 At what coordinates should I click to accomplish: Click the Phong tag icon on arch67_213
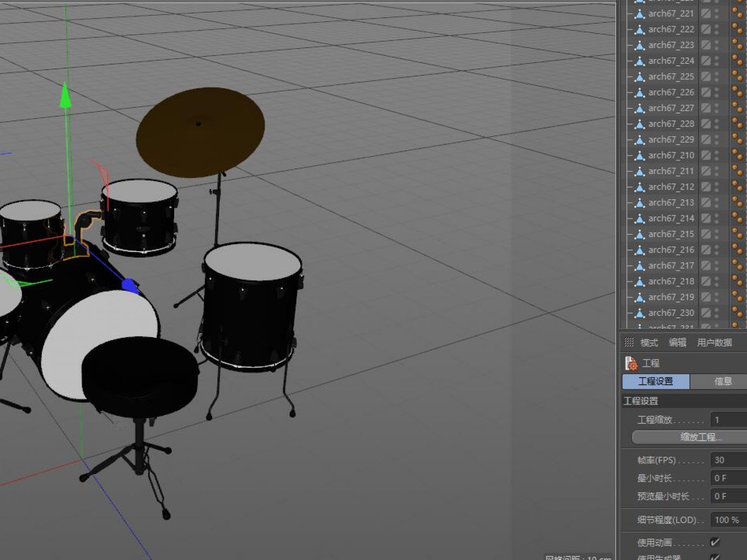(x=738, y=203)
